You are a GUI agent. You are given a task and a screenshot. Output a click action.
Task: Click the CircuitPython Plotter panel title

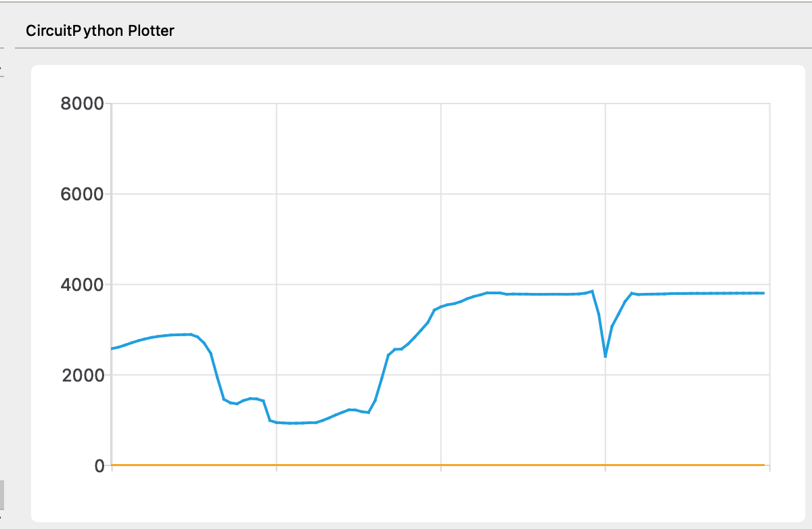99,31
